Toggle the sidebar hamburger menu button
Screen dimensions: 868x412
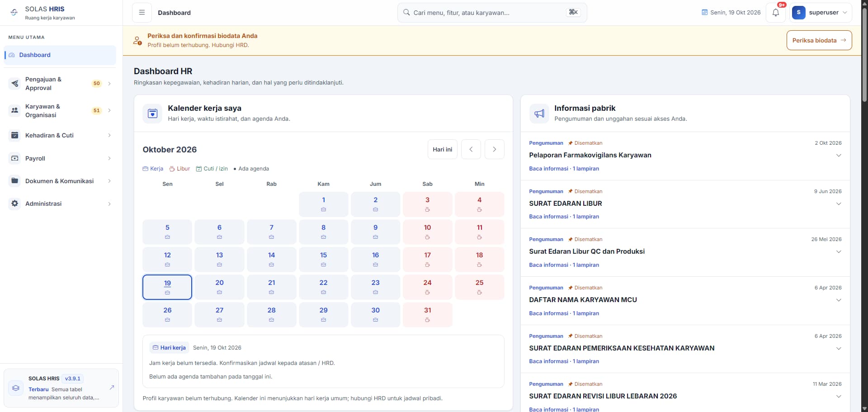click(x=142, y=13)
